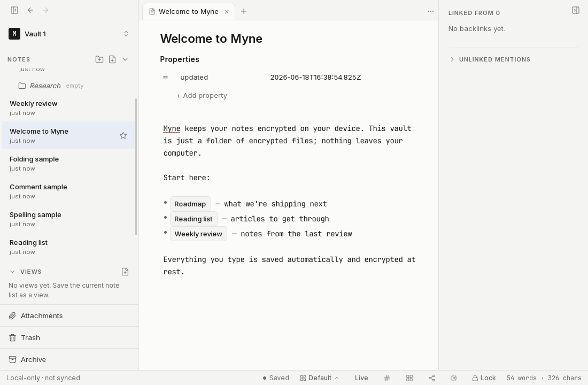Edit the updated property timestamp value
The height and width of the screenshot is (385, 588).
coord(315,78)
